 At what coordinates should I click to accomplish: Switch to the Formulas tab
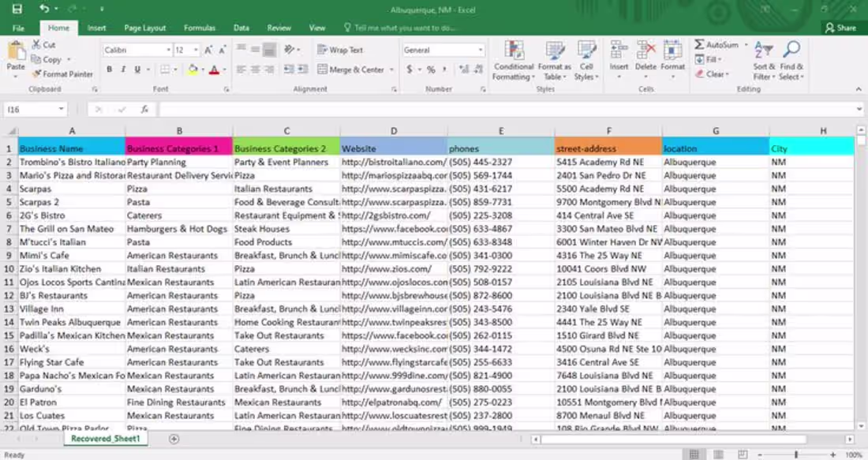200,28
